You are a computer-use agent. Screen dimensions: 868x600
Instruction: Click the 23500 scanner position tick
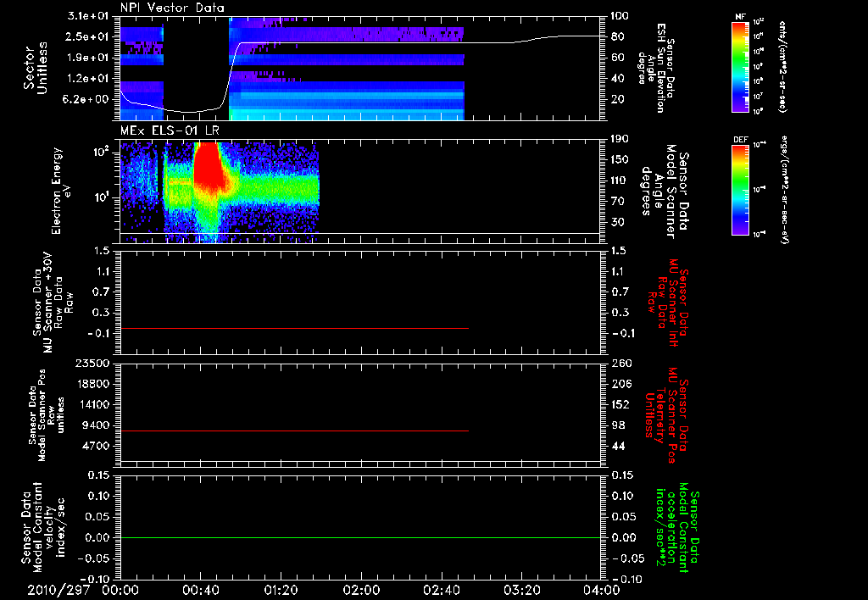(93, 364)
